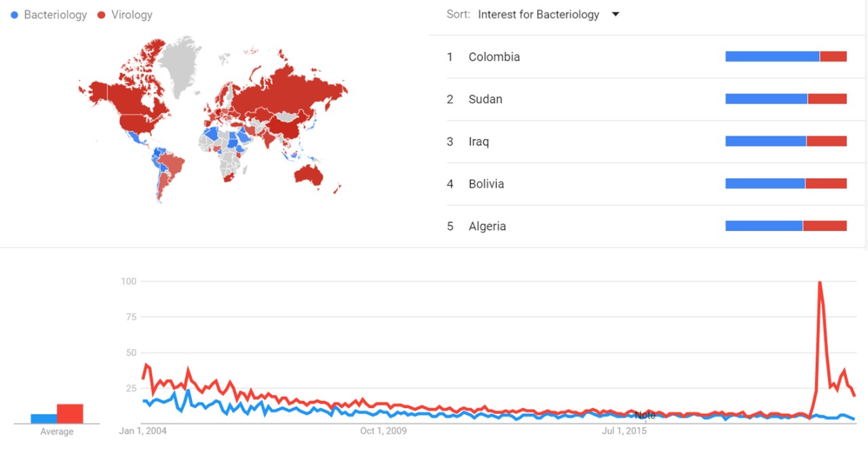Click the Note marker on the chart

(x=645, y=415)
